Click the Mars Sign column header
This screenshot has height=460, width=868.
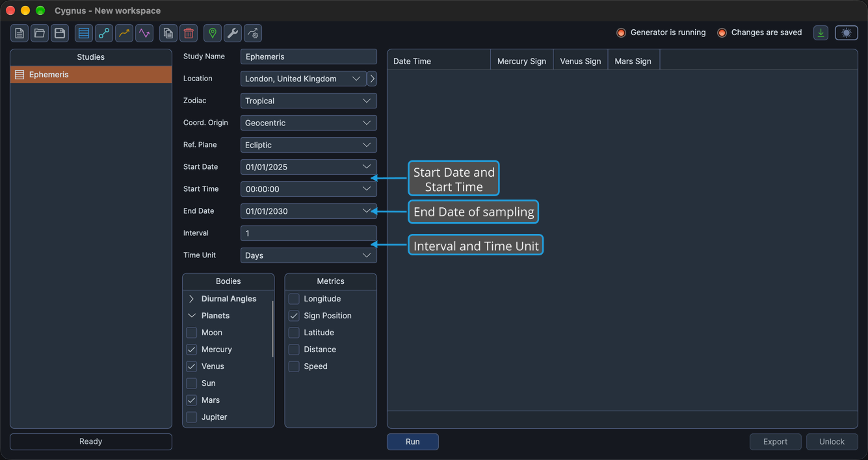coord(633,61)
